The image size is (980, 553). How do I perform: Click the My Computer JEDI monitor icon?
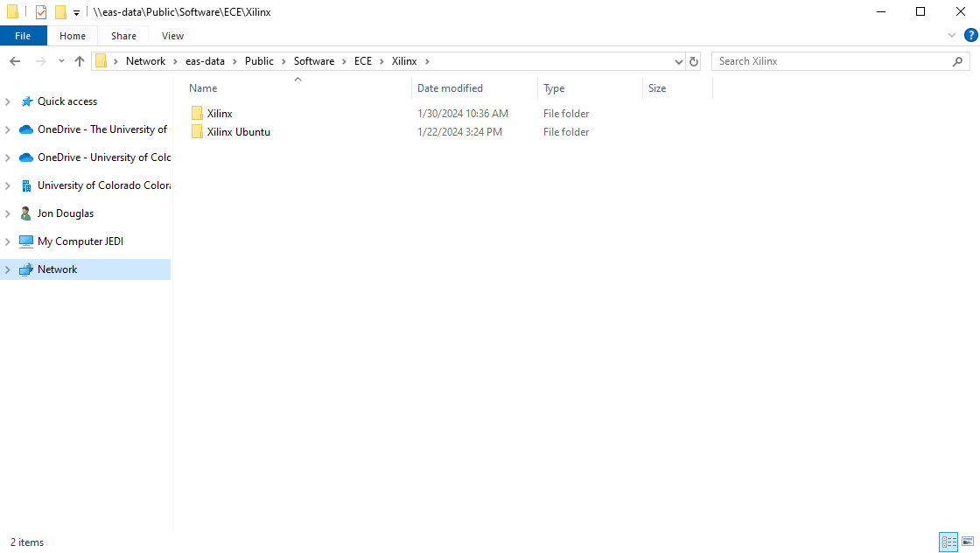26,241
